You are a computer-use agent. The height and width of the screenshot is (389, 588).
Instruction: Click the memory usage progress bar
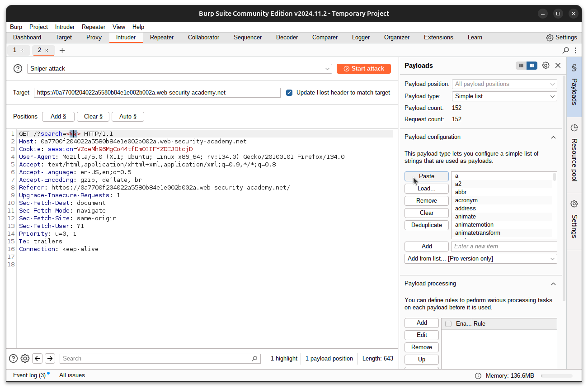[x=556, y=376]
